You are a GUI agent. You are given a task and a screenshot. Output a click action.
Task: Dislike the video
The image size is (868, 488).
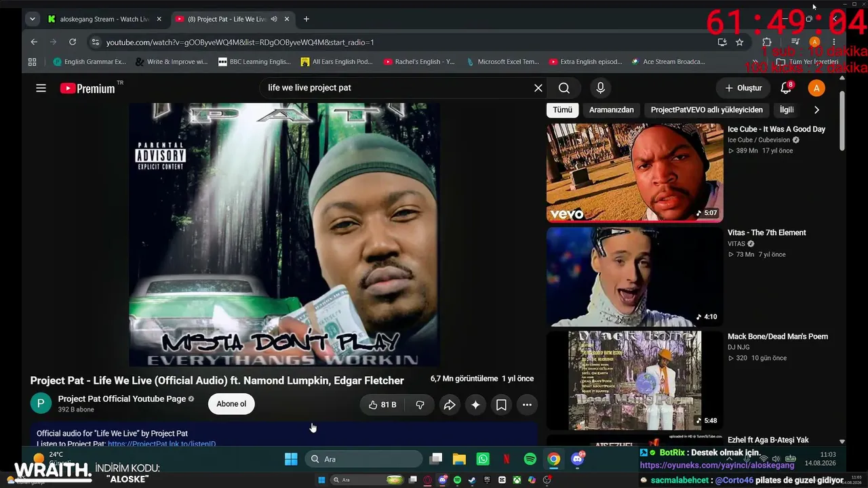[420, 405]
